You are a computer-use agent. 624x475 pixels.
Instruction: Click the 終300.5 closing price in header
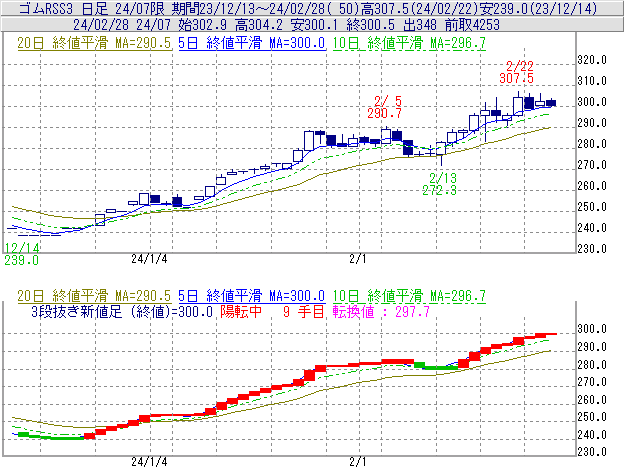pyautogui.click(x=370, y=25)
